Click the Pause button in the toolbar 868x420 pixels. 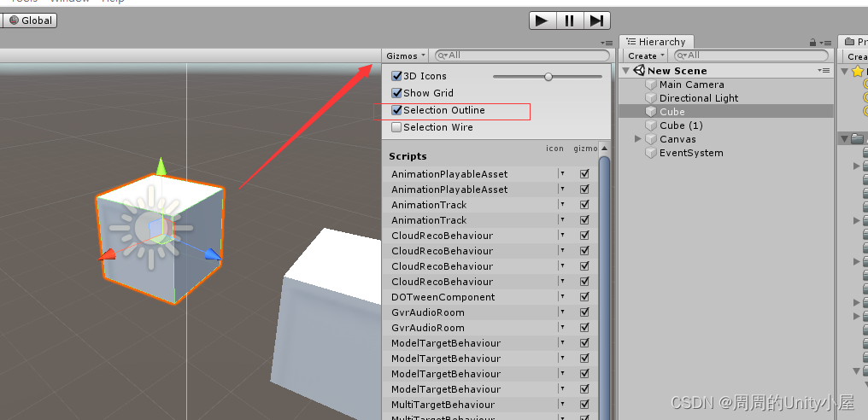tap(570, 20)
